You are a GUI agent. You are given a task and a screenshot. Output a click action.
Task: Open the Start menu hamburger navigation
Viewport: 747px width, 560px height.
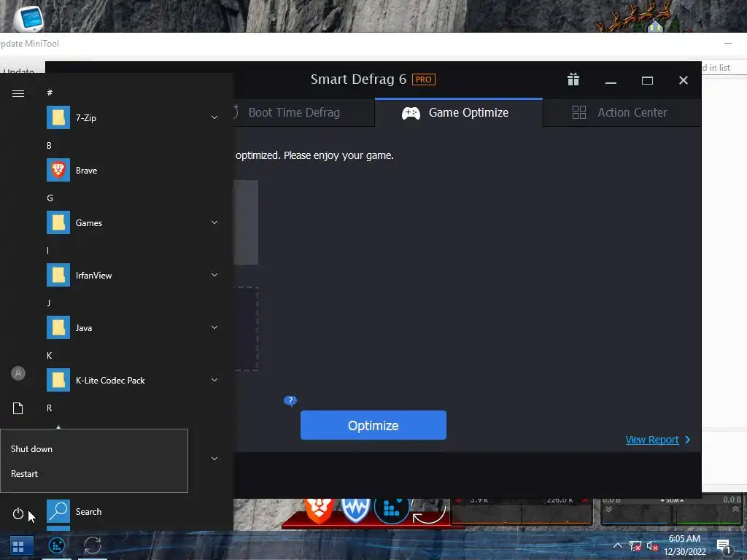(18, 93)
